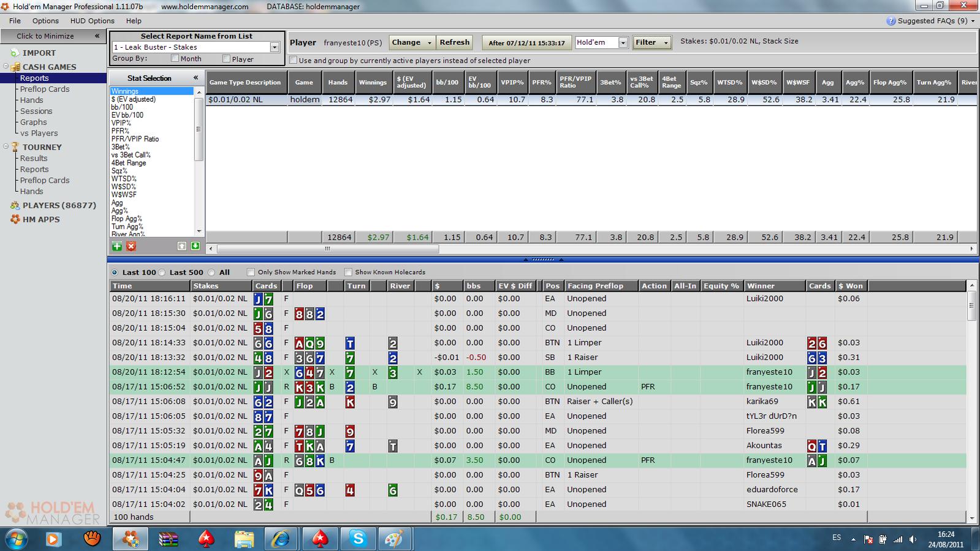Screen dimensions: 980x551
Task: Click the splitter grip between report panes
Action: tap(543, 259)
